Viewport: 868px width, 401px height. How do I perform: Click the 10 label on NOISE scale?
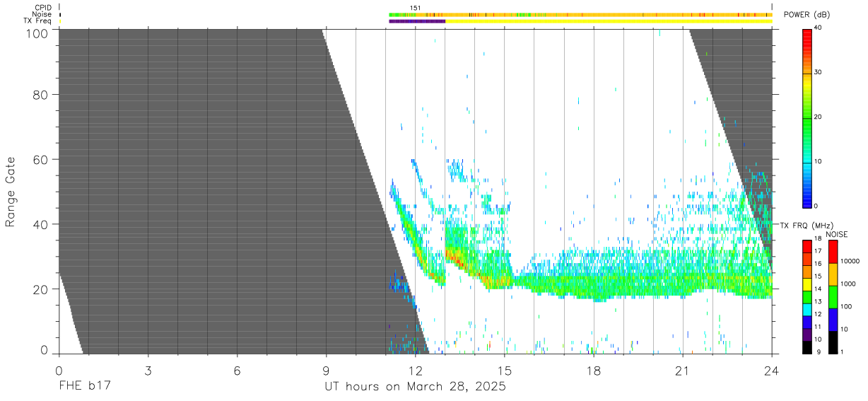(x=845, y=329)
